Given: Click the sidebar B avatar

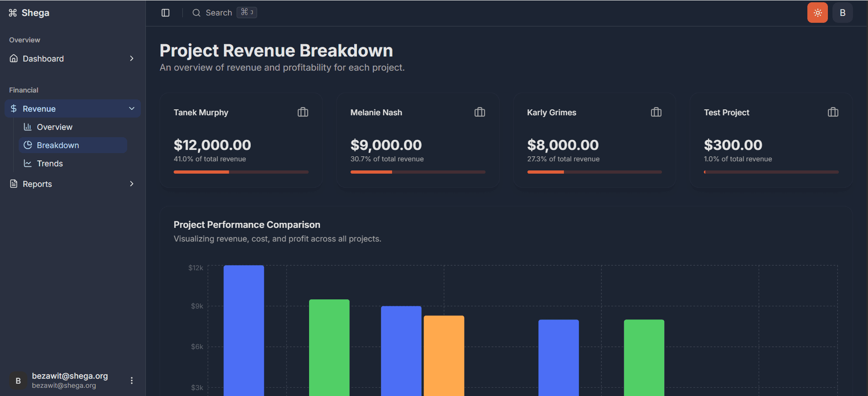Looking at the screenshot, I should pyautogui.click(x=18, y=381).
